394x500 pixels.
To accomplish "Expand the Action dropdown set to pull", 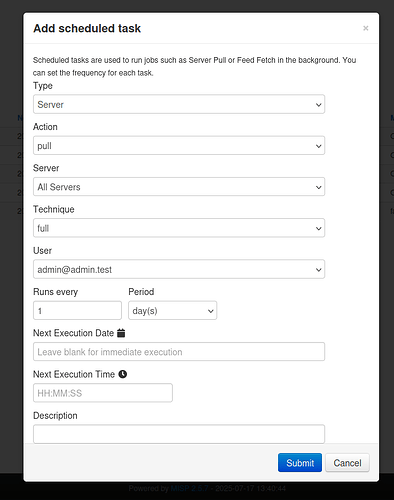I will click(179, 146).
